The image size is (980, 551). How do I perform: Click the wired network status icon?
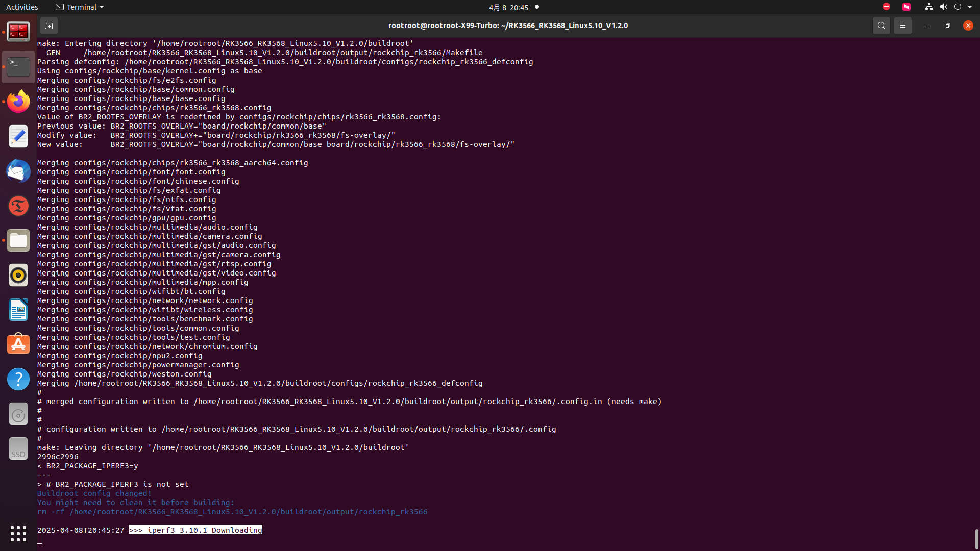(x=929, y=7)
